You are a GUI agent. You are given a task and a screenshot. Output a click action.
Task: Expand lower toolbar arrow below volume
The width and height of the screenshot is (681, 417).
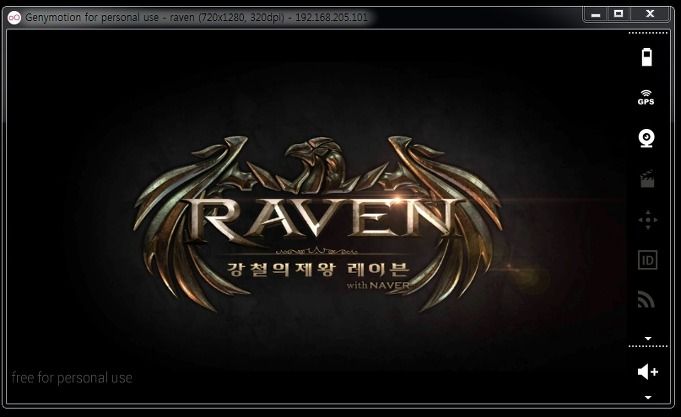[648, 397]
